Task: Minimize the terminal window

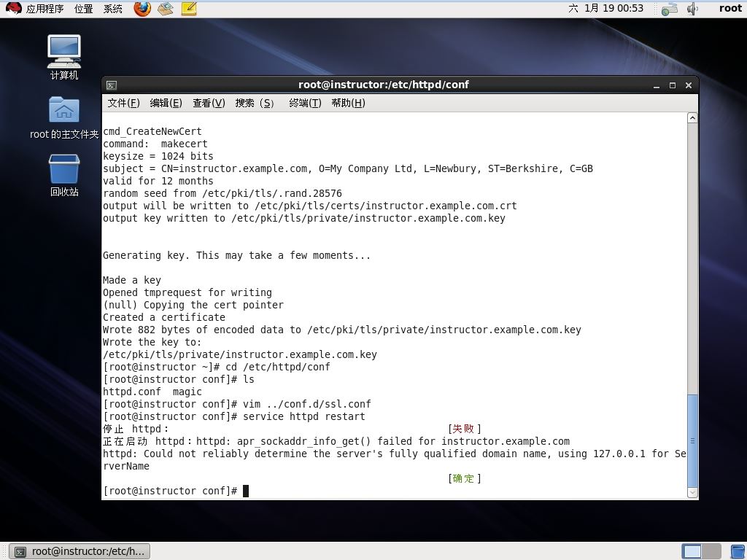Action: click(x=657, y=85)
